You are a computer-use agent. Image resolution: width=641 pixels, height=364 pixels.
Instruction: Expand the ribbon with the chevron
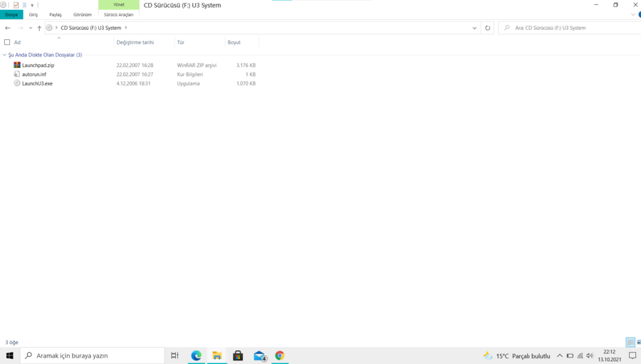(633, 15)
